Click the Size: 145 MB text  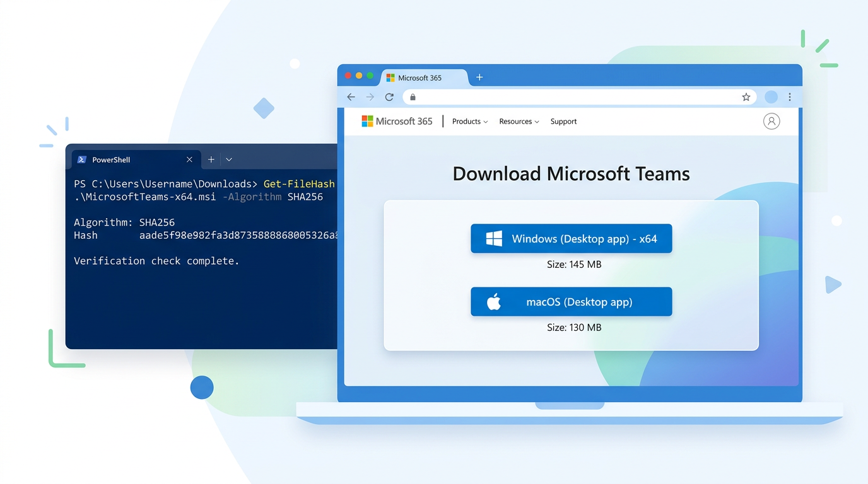[574, 264]
